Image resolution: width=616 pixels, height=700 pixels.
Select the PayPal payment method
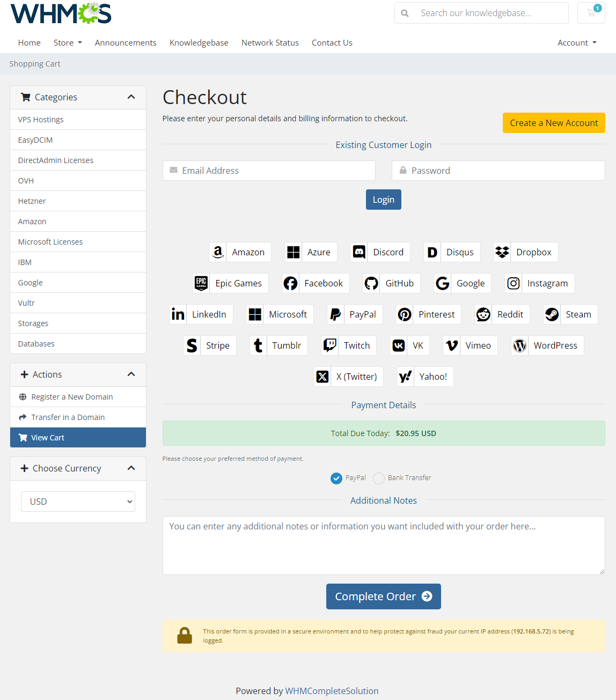click(336, 478)
